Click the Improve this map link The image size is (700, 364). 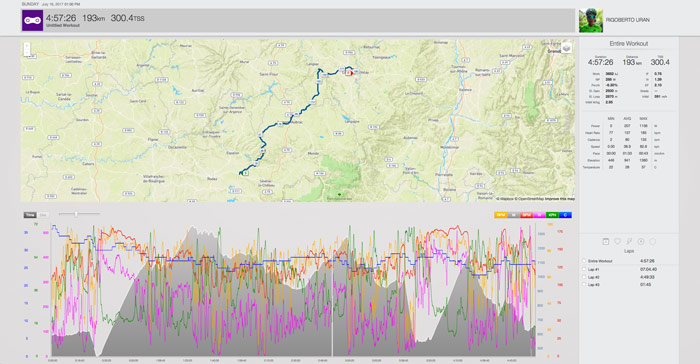pos(560,199)
